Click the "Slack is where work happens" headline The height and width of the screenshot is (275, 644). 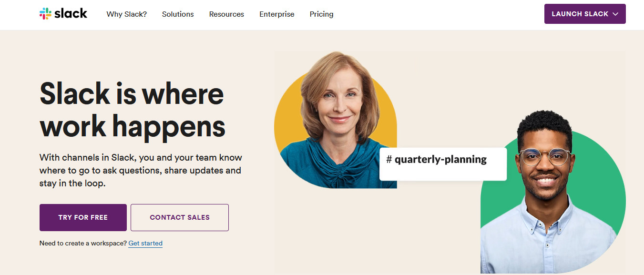click(x=132, y=109)
